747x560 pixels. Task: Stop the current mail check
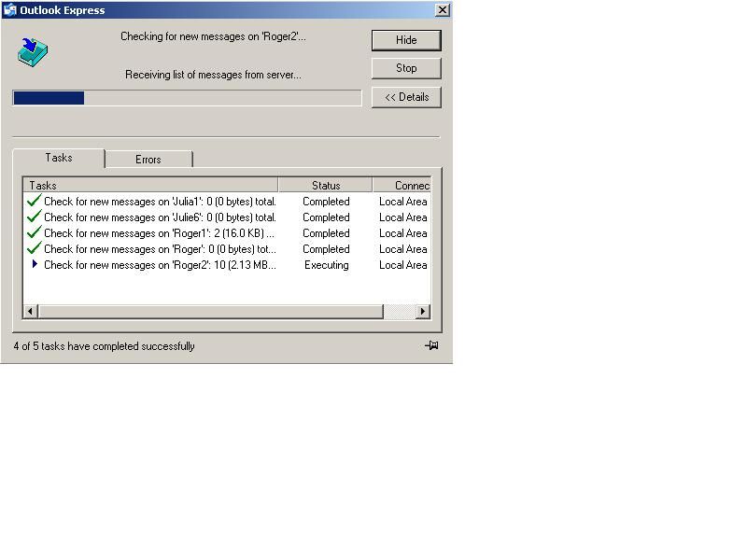[x=406, y=68]
